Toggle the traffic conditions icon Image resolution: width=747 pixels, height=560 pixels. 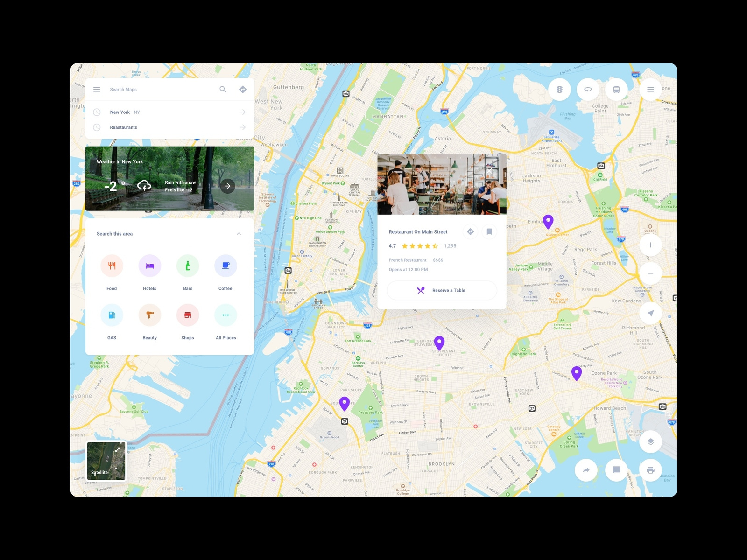click(560, 89)
